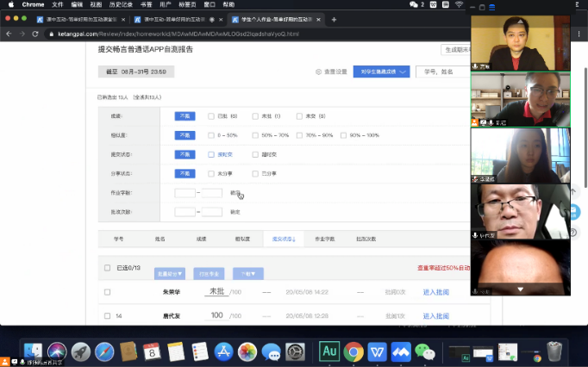Open the Trash in the dock
Screen dimensions: 588x367
pos(554,351)
